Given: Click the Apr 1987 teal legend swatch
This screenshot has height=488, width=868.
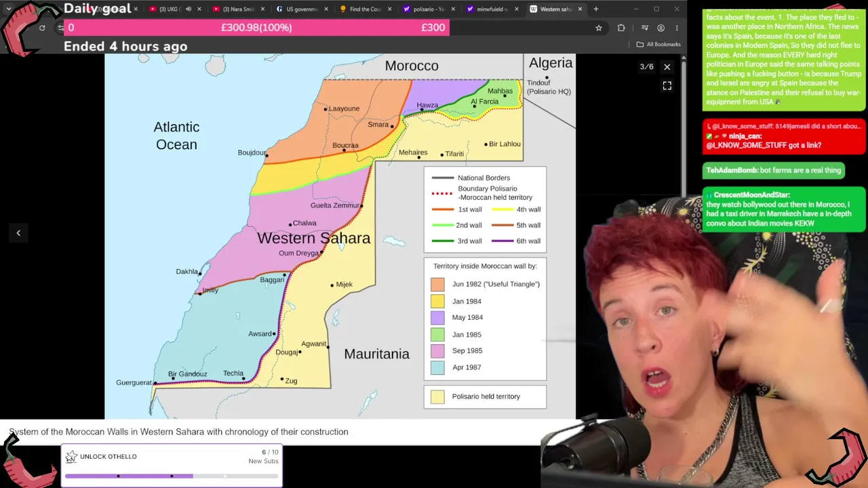Looking at the screenshot, I should (437, 367).
